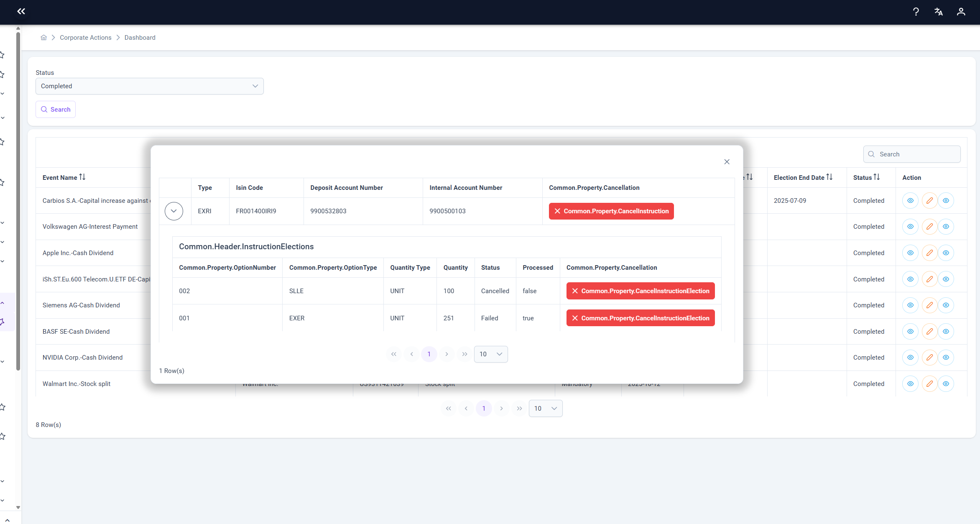
Task: Open Dashboard breadcrumb link
Action: click(140, 38)
